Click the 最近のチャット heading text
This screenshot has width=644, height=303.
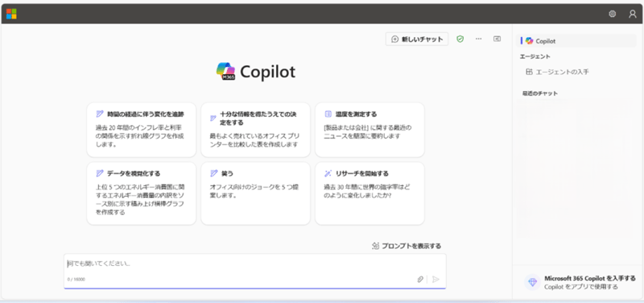(540, 93)
